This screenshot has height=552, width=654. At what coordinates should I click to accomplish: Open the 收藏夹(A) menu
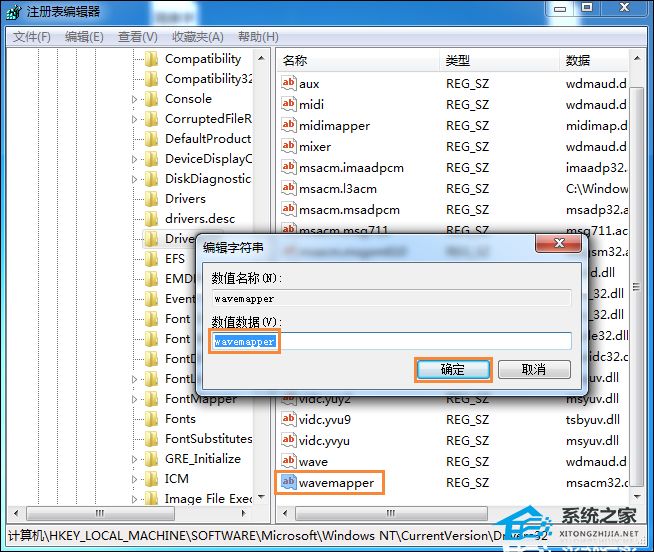click(198, 37)
